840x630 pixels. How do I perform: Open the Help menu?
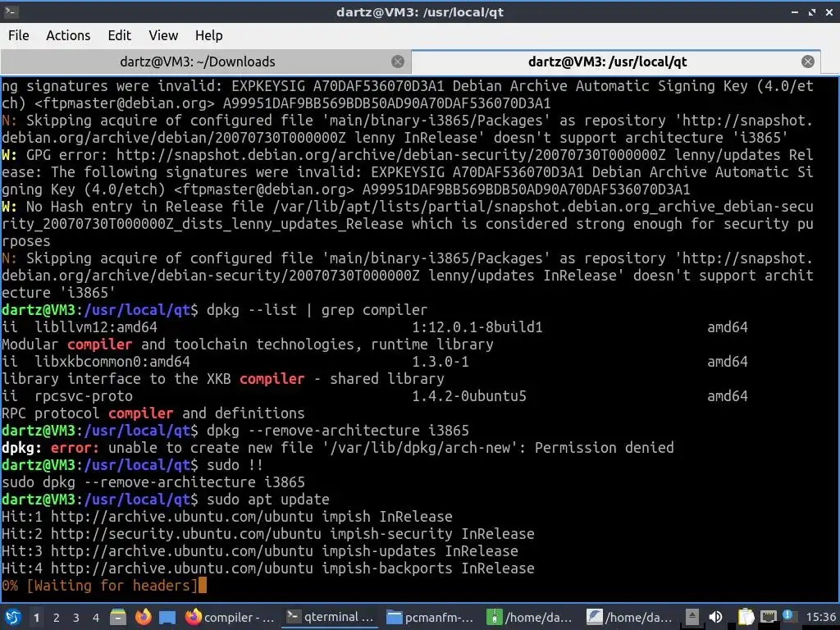(x=208, y=35)
